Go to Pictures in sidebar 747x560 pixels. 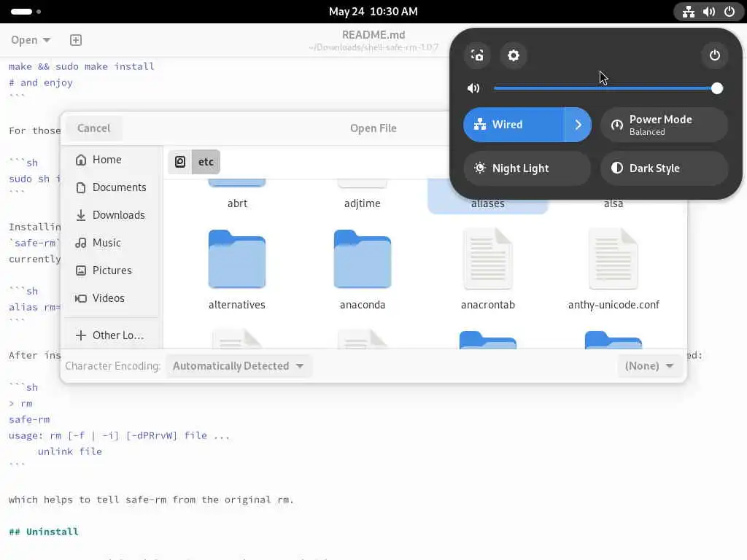pyautogui.click(x=112, y=270)
